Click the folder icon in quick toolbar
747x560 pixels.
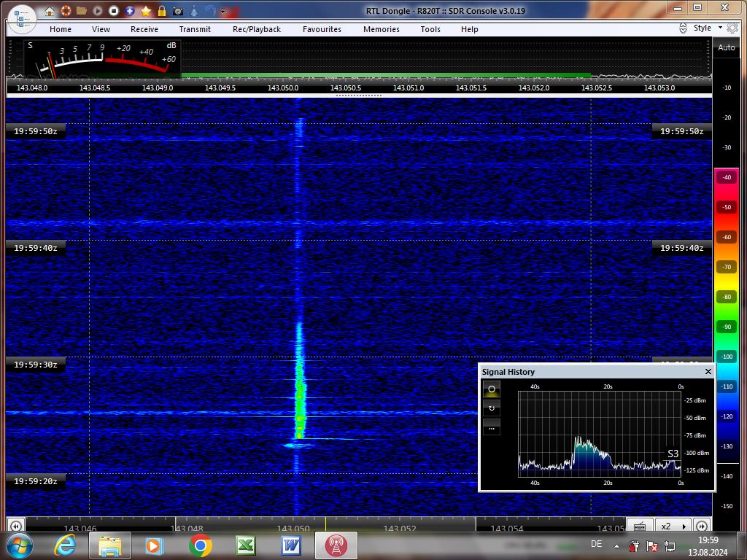pos(82,10)
